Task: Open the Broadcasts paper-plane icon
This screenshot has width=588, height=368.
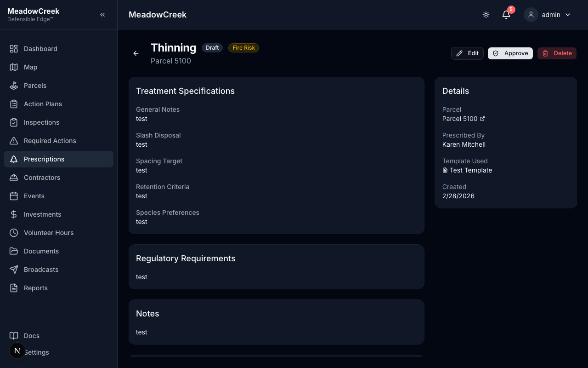Action: click(14, 270)
